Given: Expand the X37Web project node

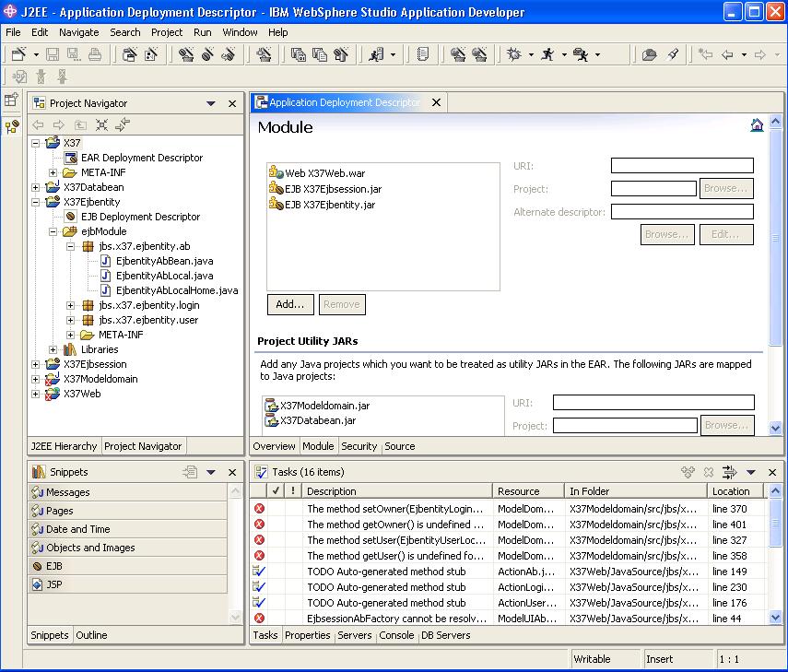Looking at the screenshot, I should click(36, 394).
